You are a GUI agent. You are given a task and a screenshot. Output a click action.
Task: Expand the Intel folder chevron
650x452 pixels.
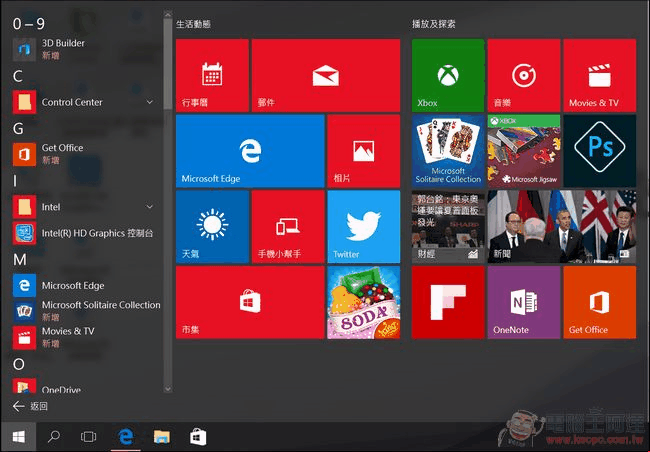(150, 207)
